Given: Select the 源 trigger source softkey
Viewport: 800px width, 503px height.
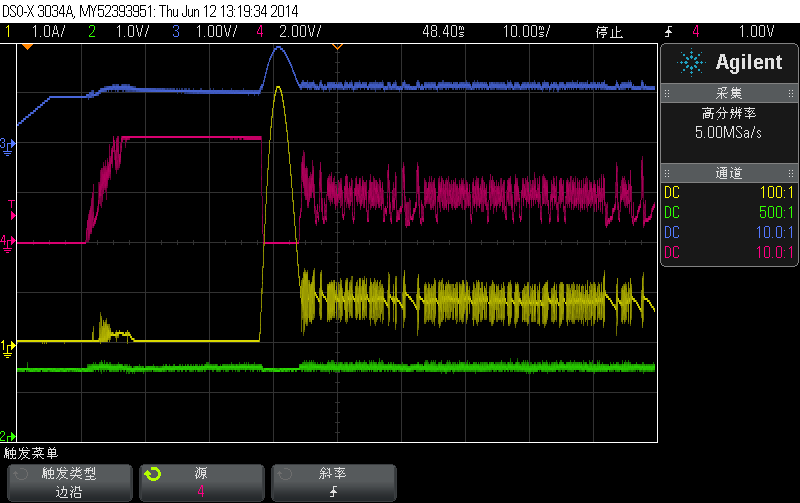Looking at the screenshot, I should pyautogui.click(x=202, y=483).
